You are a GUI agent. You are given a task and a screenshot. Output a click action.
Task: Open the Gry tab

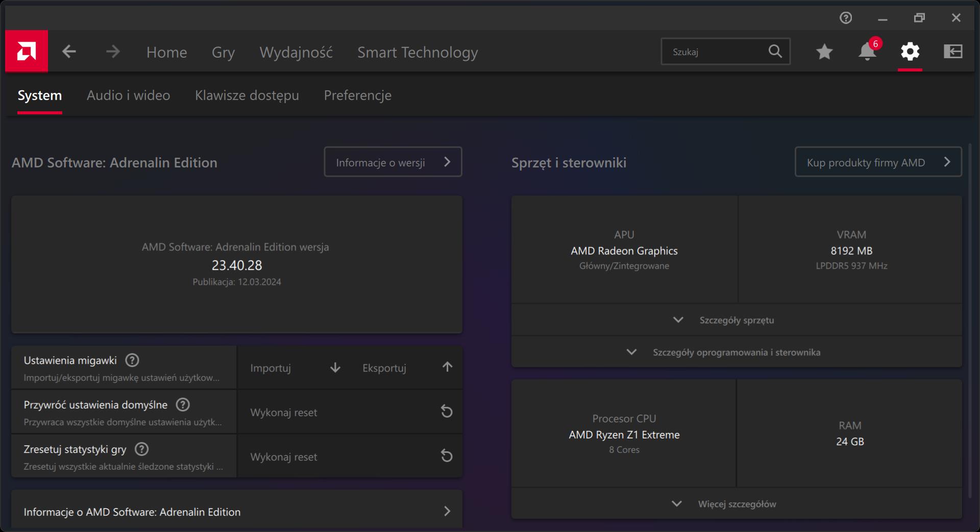[223, 52]
